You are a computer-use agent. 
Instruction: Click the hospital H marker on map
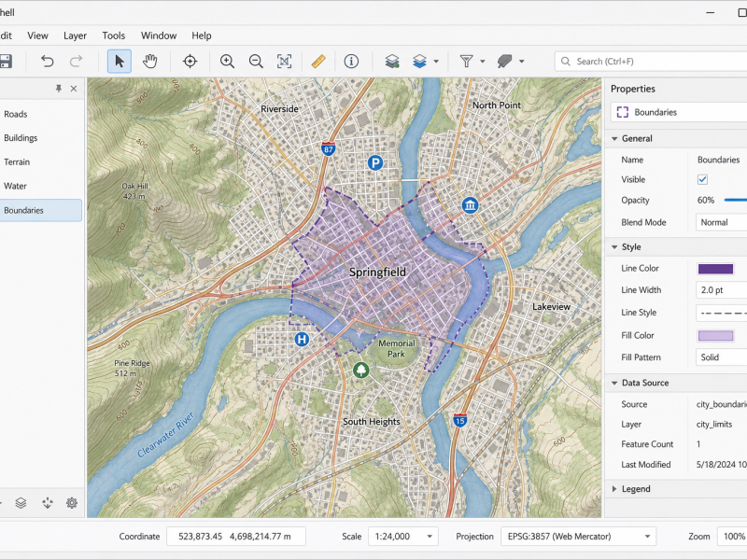tap(302, 340)
